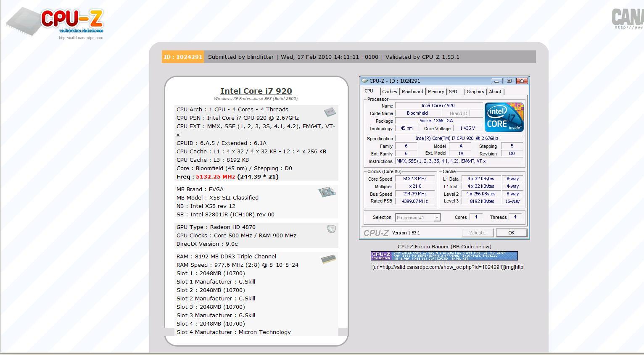644x355 pixels.
Task: Click the CPU-Z validation database logo
Action: (x=55, y=22)
